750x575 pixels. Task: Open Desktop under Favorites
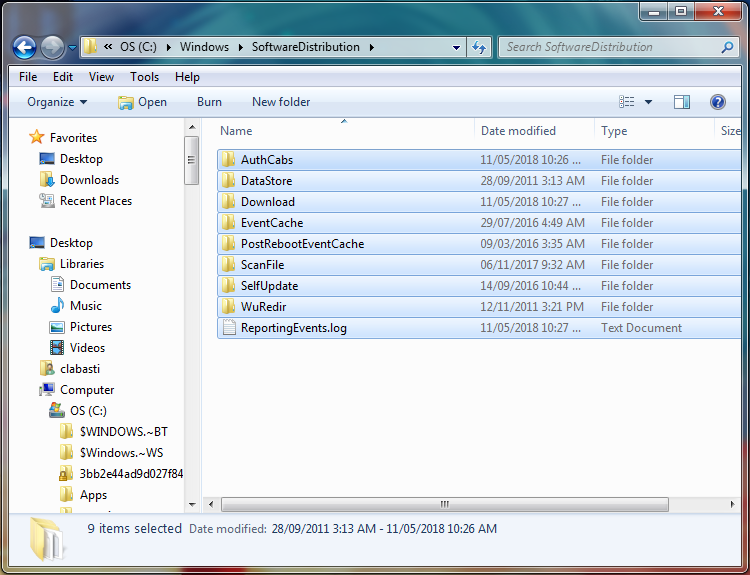tap(71, 159)
